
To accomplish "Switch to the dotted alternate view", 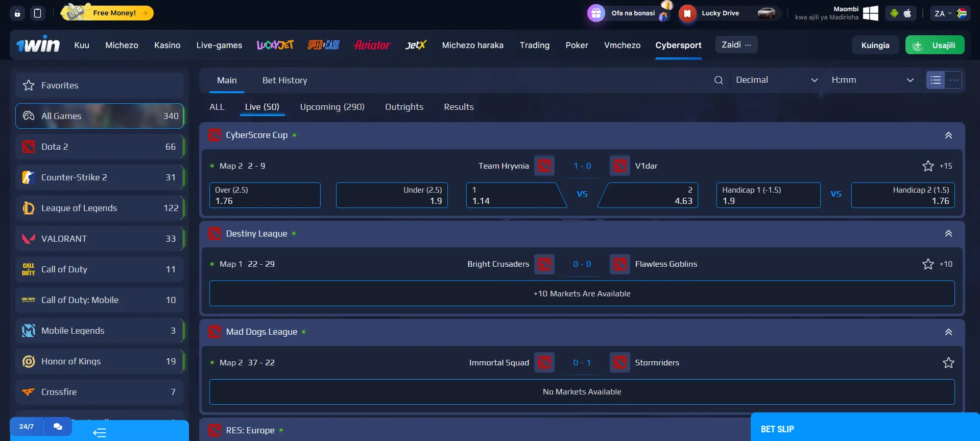I will coord(953,80).
